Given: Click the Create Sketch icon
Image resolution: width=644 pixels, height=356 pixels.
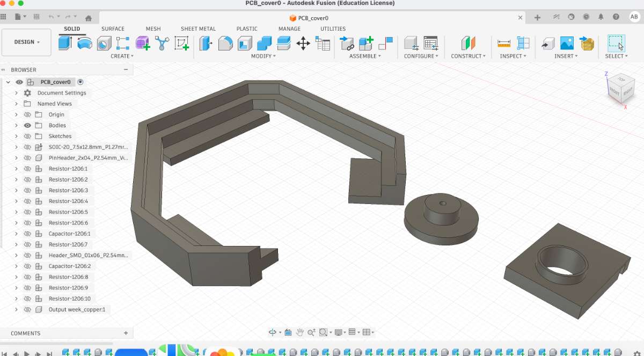Looking at the screenshot, I should 182,43.
